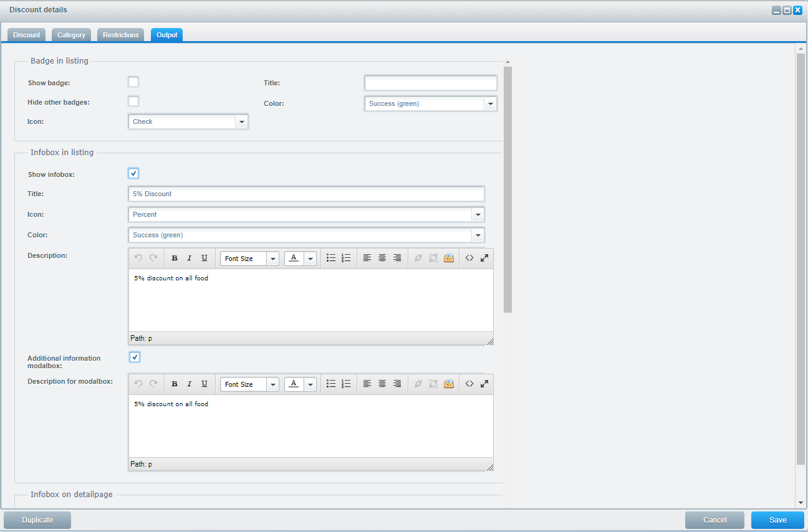Click the Cancel button
Screen dimensions: 808x532
tap(715, 520)
